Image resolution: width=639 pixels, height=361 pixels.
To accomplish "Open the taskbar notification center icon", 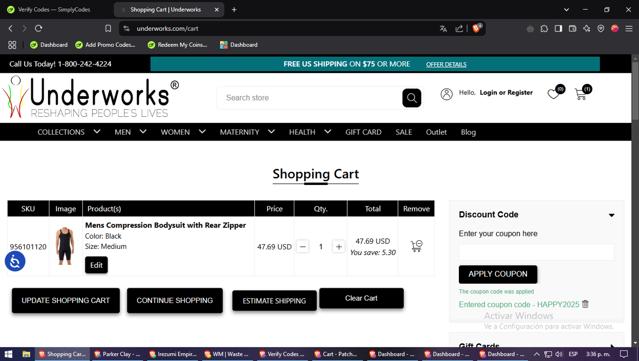I will pos(624,354).
